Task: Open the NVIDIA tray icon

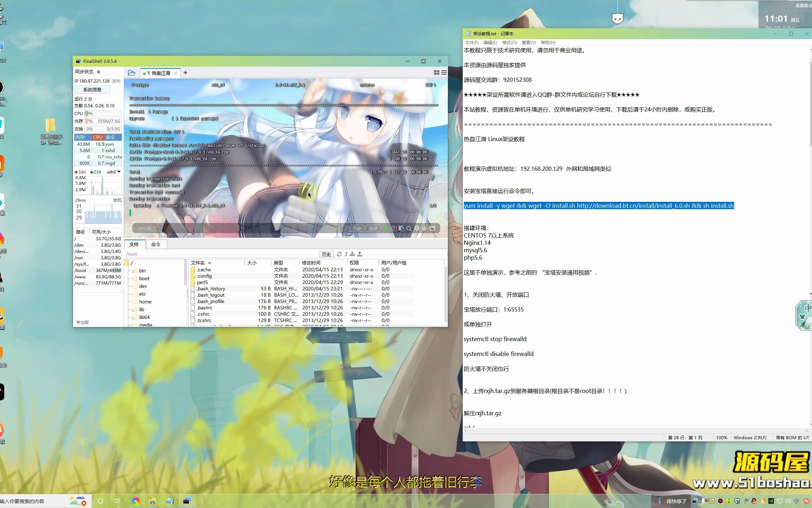Action: pyautogui.click(x=771, y=501)
